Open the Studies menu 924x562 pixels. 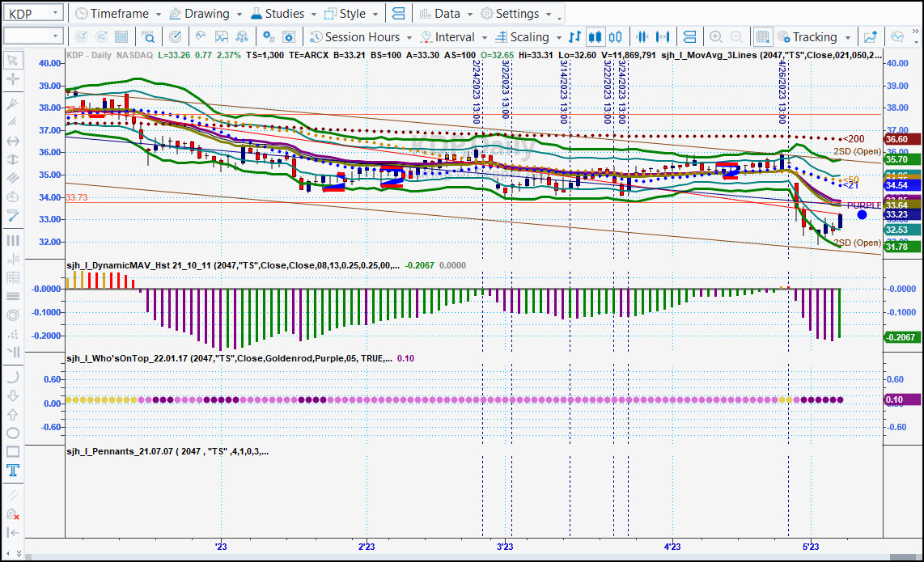(x=284, y=14)
